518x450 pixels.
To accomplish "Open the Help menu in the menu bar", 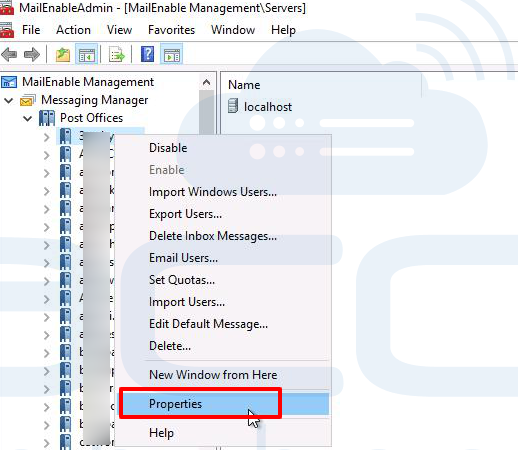I will (x=283, y=30).
